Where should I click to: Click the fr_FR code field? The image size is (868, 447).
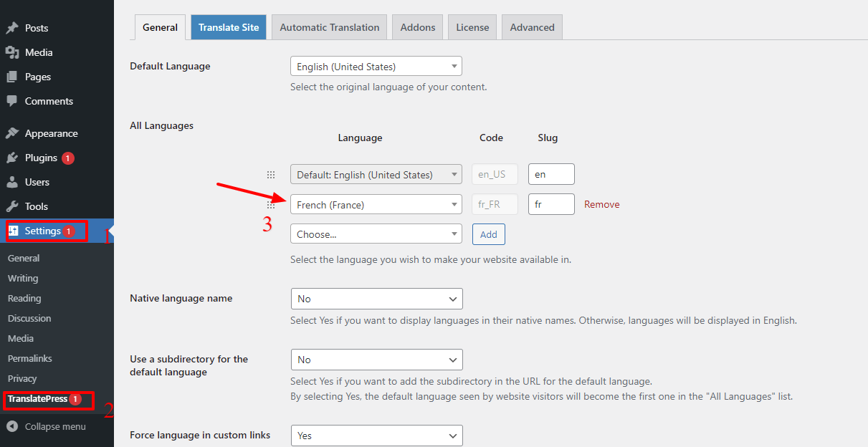click(495, 205)
